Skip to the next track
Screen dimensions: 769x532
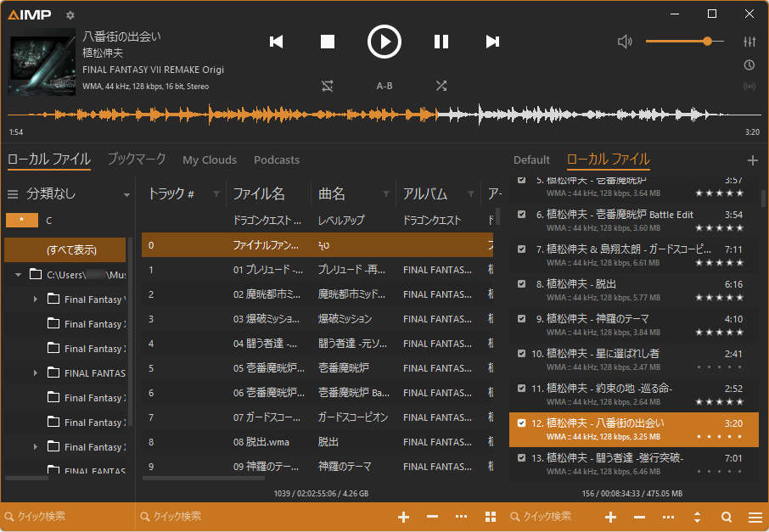pyautogui.click(x=492, y=42)
